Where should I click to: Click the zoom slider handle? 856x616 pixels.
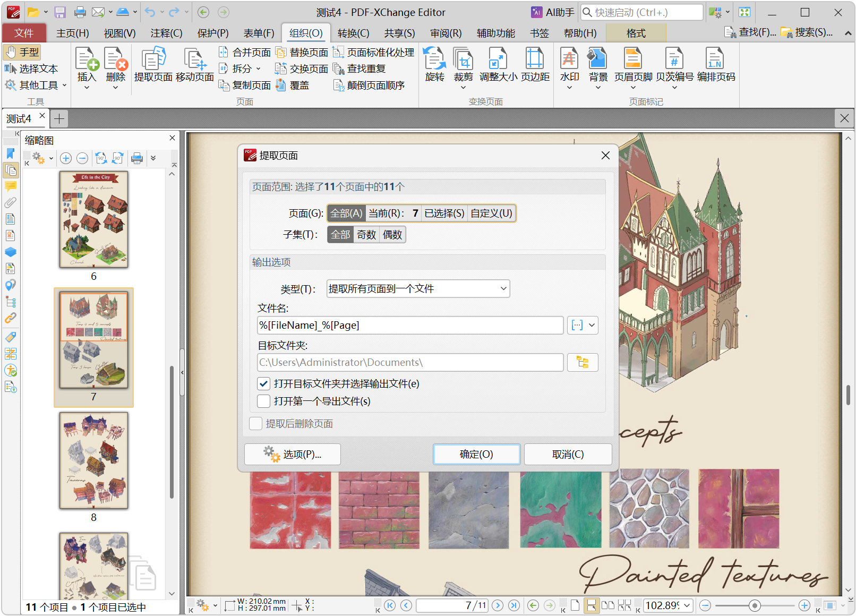(x=755, y=605)
